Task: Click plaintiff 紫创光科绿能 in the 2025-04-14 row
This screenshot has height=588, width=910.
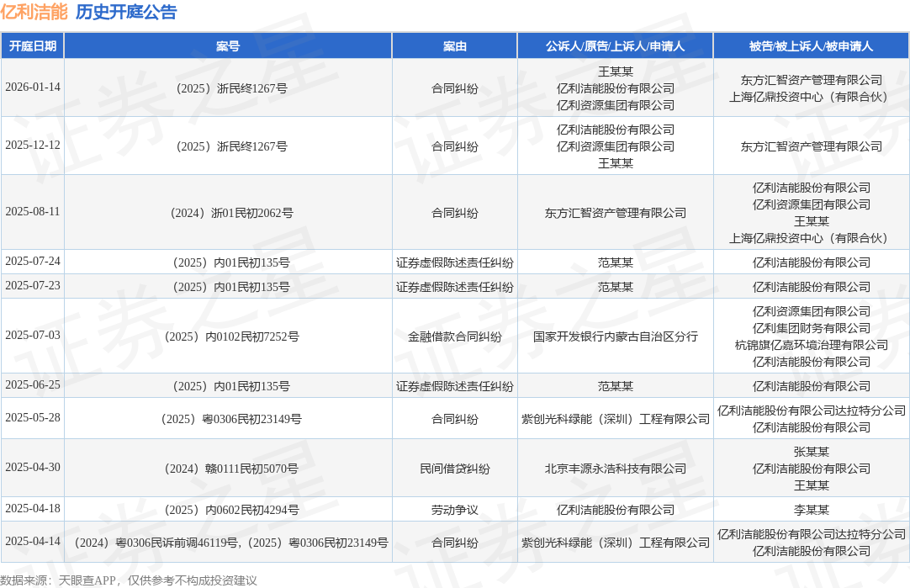Action: pyautogui.click(x=615, y=543)
